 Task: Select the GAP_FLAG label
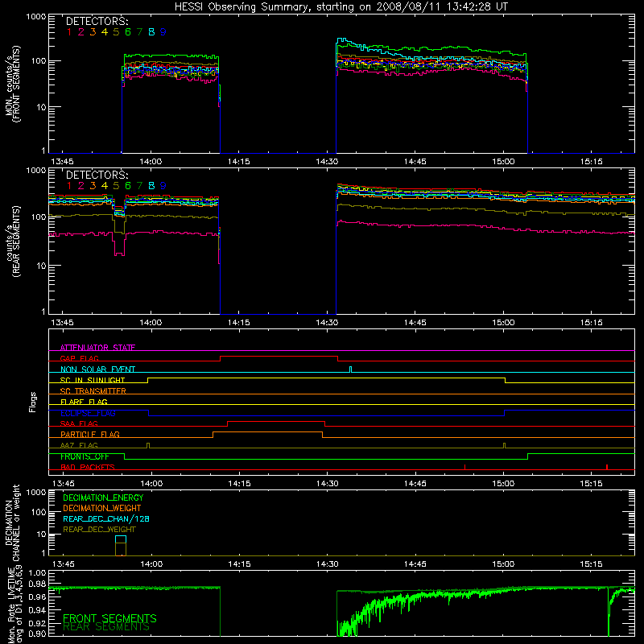click(79, 358)
